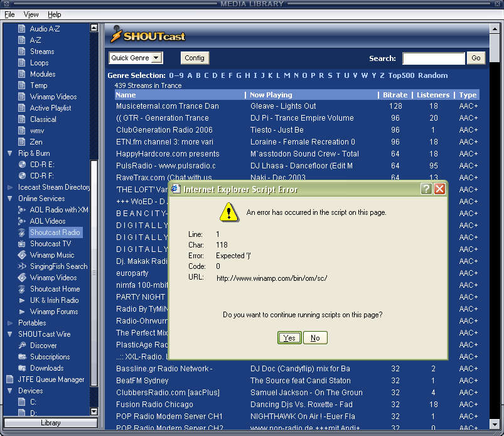This screenshot has height=436, width=504.
Task: Click the Subscriptions icon
Action: [x=22, y=357]
